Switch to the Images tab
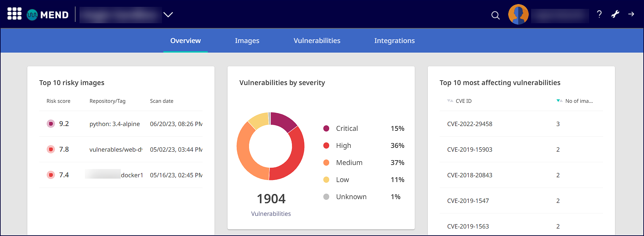The image size is (644, 236). tap(247, 41)
